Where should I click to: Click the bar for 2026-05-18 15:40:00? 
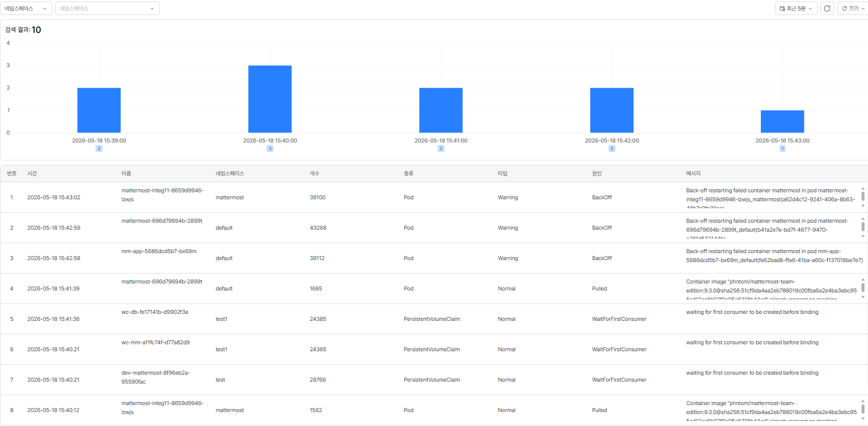(270, 99)
